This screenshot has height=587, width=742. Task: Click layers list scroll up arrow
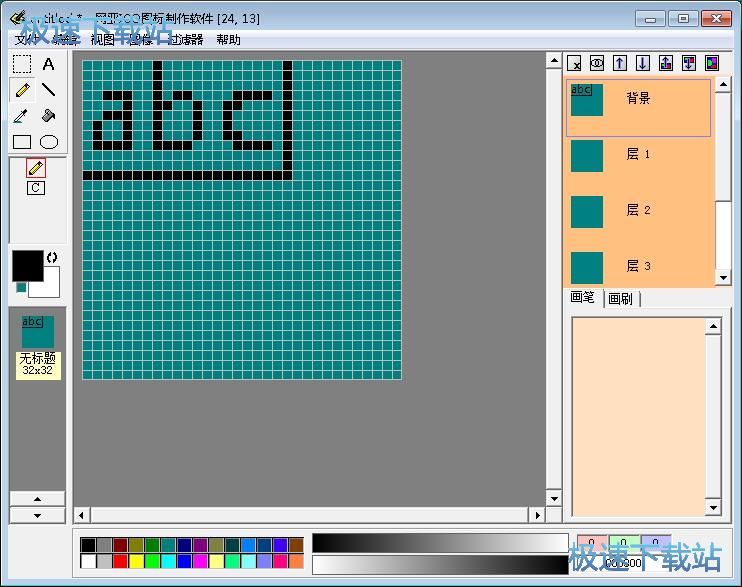[x=723, y=85]
